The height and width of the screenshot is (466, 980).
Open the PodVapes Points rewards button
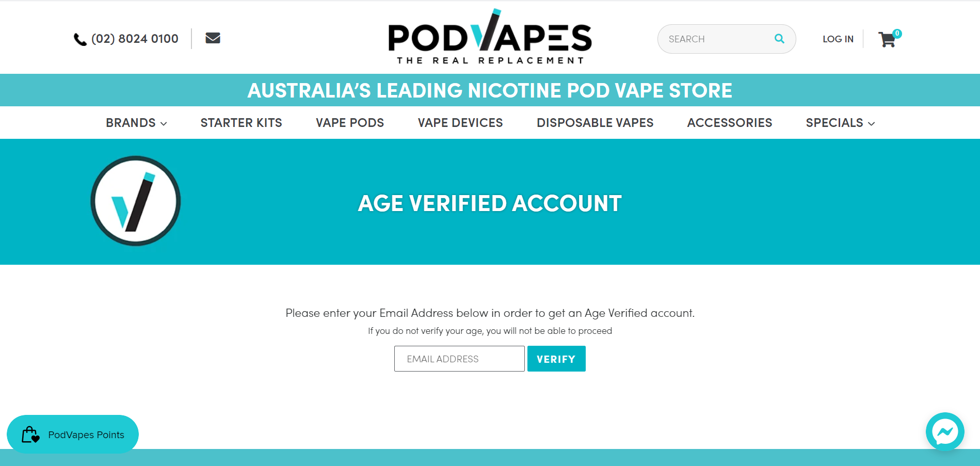tap(73, 435)
